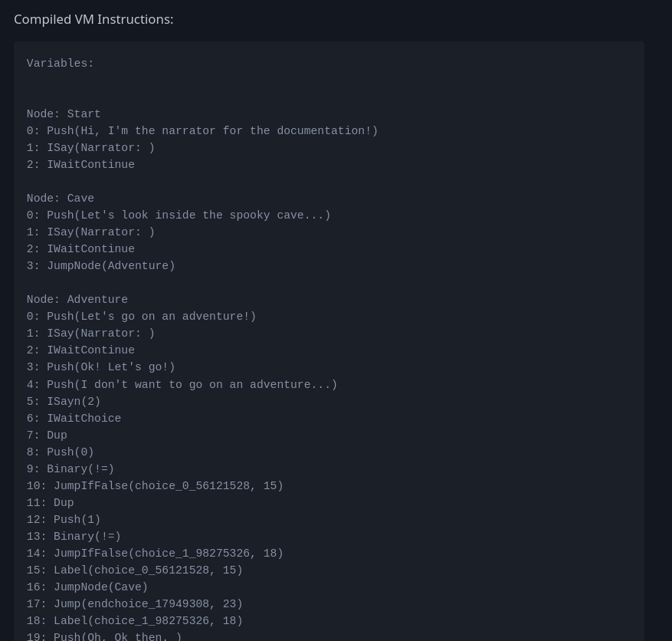
Task: Click the Push "Let's go on an adventure!" line
Action: [x=141, y=317]
